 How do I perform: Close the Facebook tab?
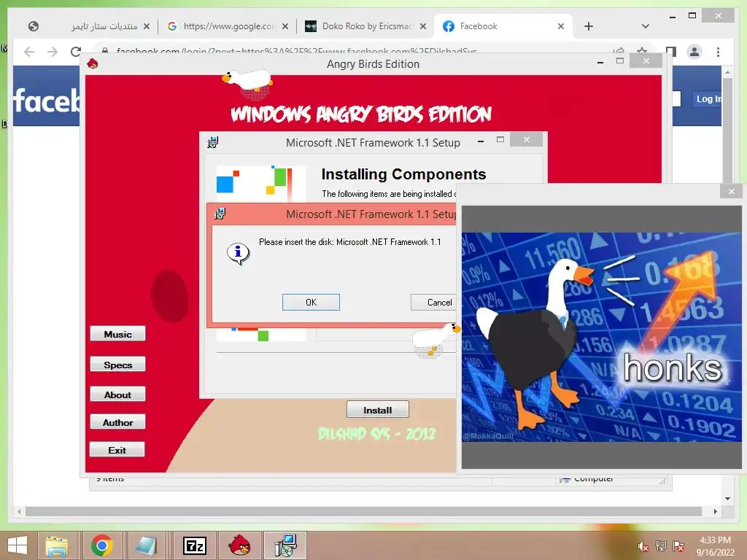coord(561,26)
